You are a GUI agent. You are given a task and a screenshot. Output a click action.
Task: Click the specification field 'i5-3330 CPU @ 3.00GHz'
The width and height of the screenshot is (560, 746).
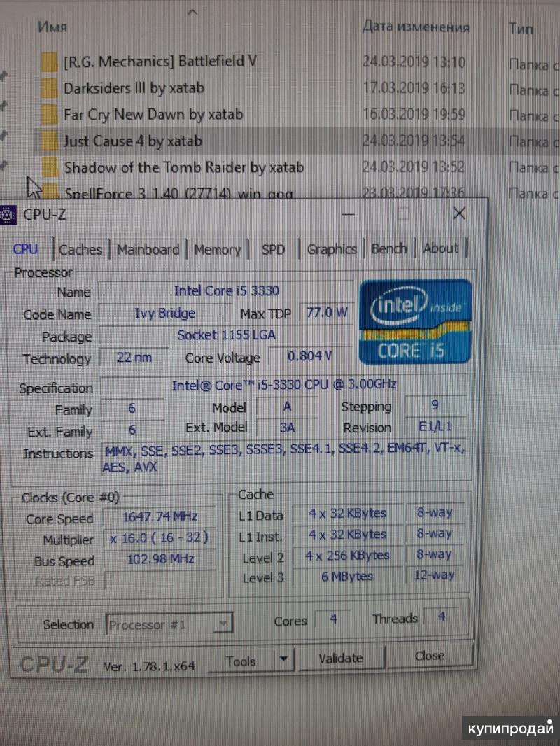pyautogui.click(x=284, y=384)
